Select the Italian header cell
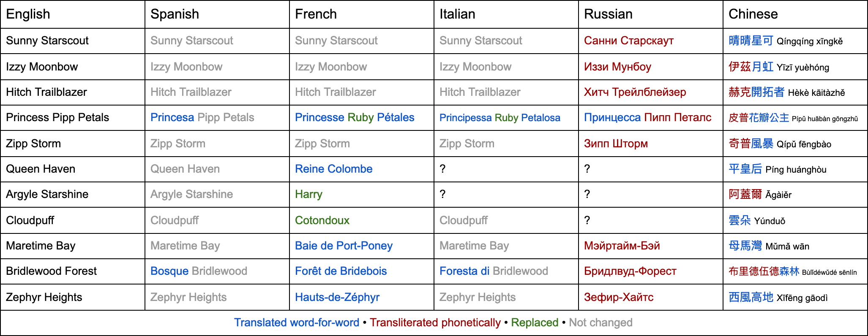Viewport: 868px width, 336px height. [x=457, y=14]
